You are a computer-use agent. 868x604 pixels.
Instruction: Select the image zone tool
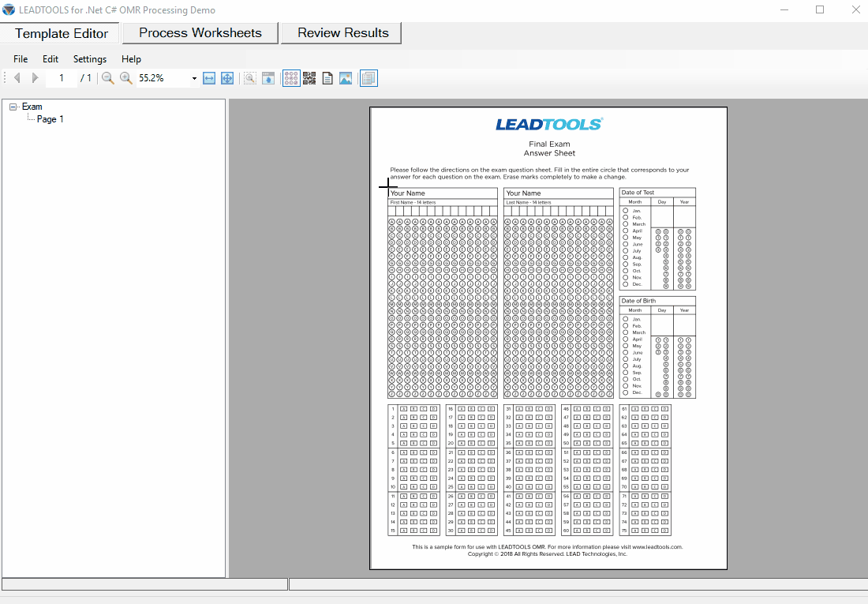[x=346, y=77]
